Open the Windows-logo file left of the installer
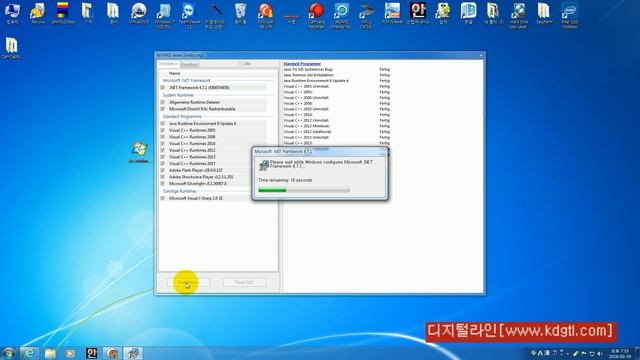640x360 pixels. tap(139, 152)
